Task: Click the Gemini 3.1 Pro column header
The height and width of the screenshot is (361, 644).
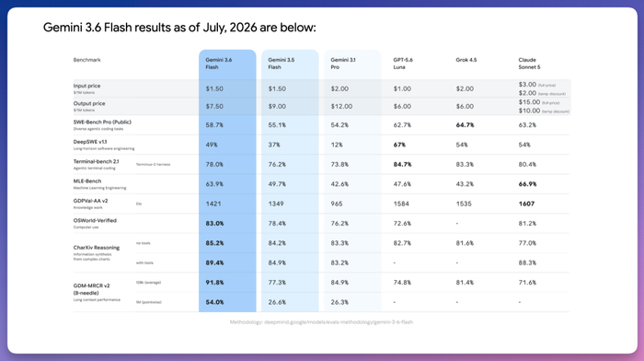Action: (343, 64)
